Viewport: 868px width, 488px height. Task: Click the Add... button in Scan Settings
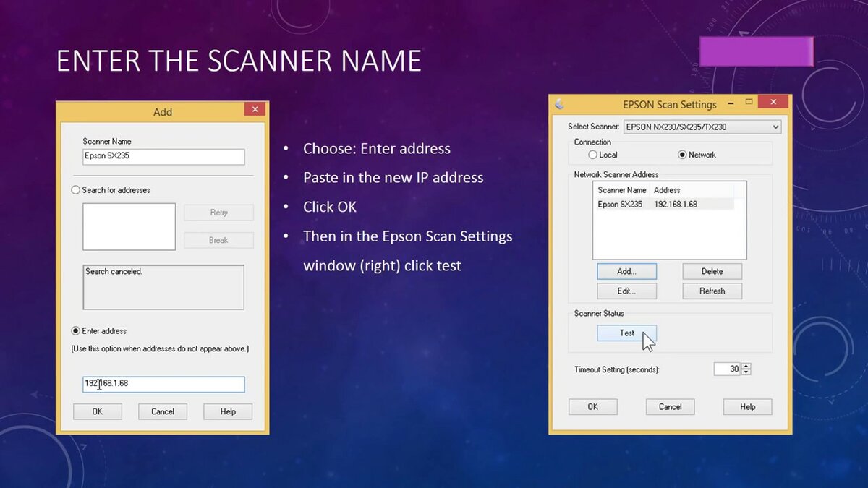pyautogui.click(x=626, y=271)
